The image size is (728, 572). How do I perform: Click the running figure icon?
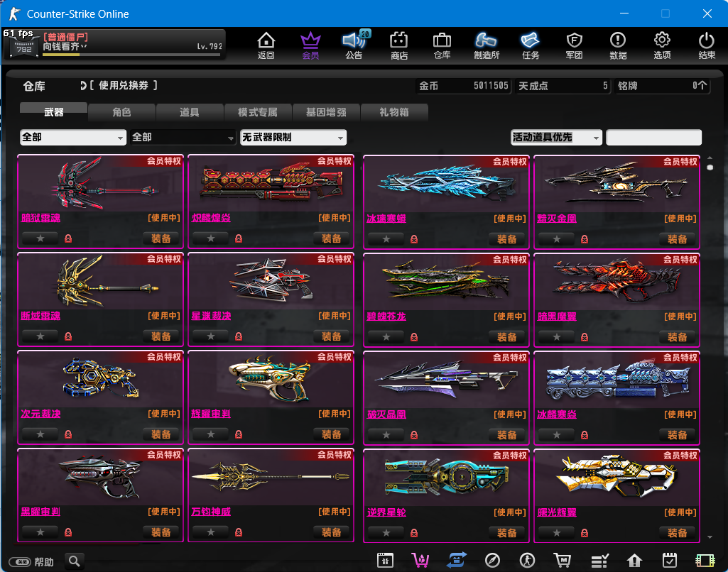coord(527,561)
